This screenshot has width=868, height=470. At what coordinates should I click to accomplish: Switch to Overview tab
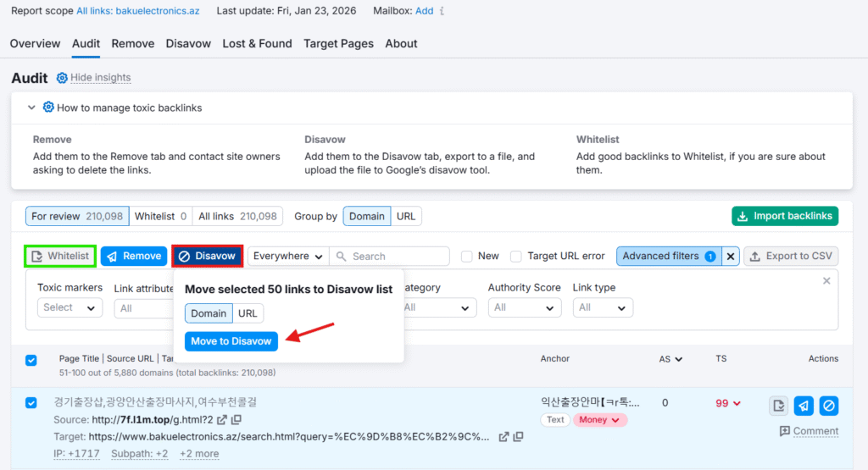[35, 44]
